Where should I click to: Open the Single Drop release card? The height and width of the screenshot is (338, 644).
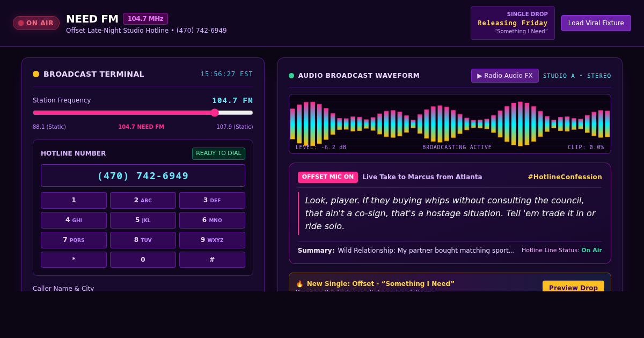point(513,23)
